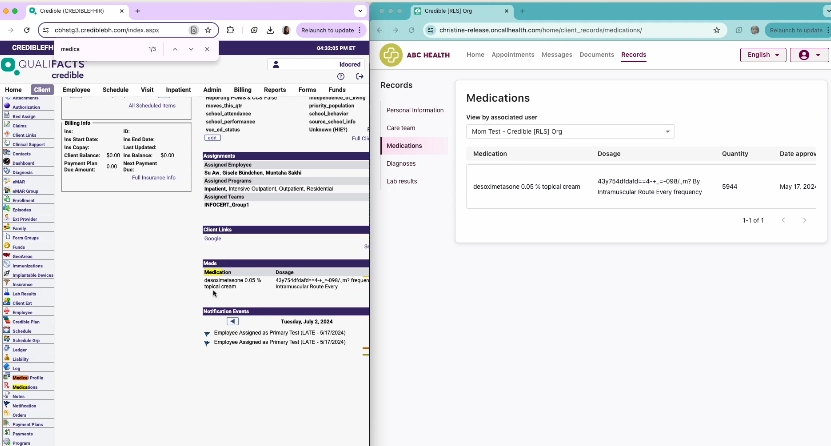Open eMAR Group sidebar item
Screen dimensions: 831x446
pyautogui.click(x=25, y=191)
